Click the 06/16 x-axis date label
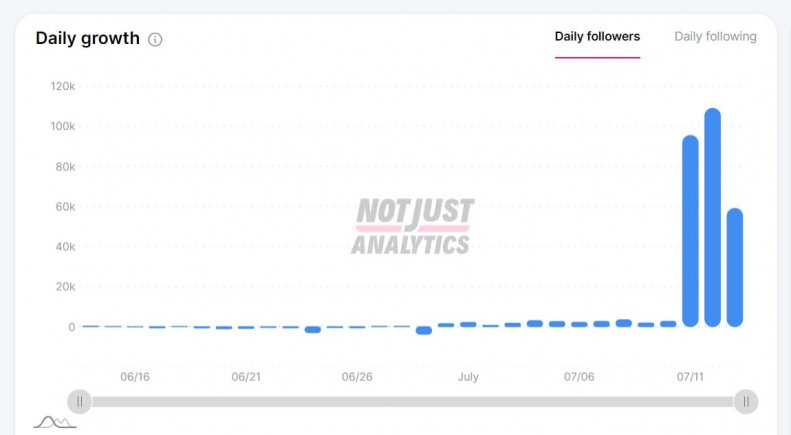This screenshot has width=791, height=435. coord(135,377)
